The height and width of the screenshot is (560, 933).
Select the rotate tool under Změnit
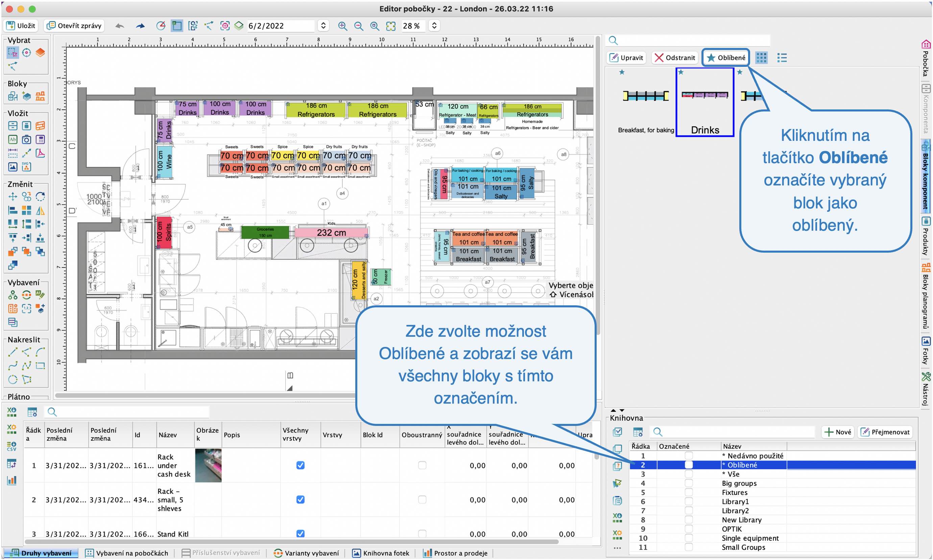click(40, 197)
